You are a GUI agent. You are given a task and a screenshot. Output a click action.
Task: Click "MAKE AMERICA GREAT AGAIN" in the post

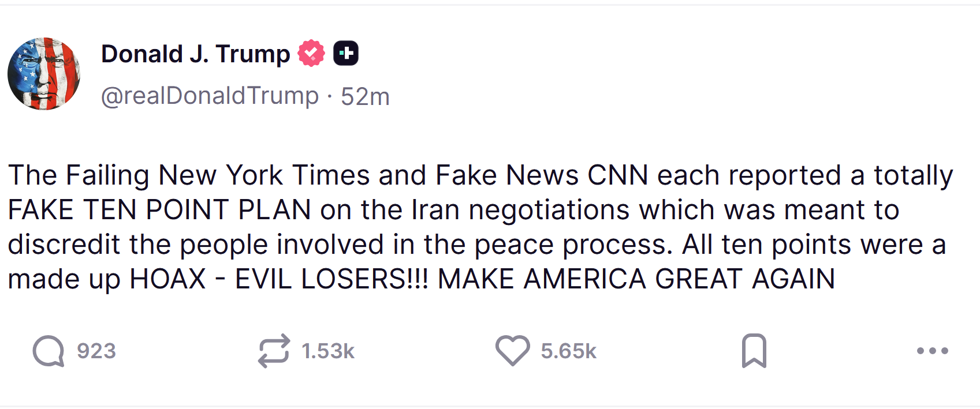point(636,279)
